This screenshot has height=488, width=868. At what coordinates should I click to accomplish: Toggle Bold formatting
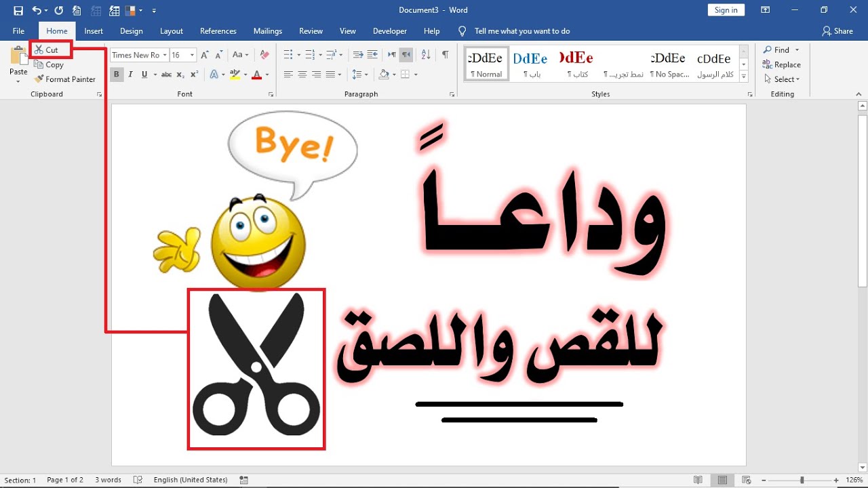click(117, 75)
